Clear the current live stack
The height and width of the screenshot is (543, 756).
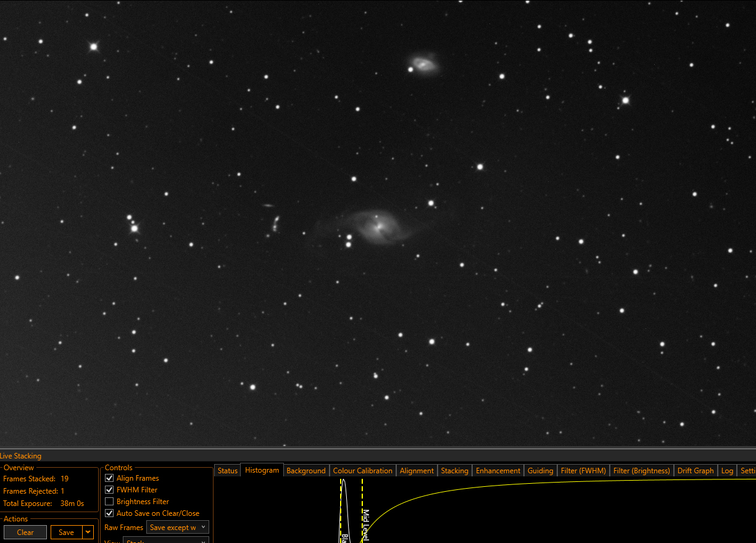coord(25,532)
